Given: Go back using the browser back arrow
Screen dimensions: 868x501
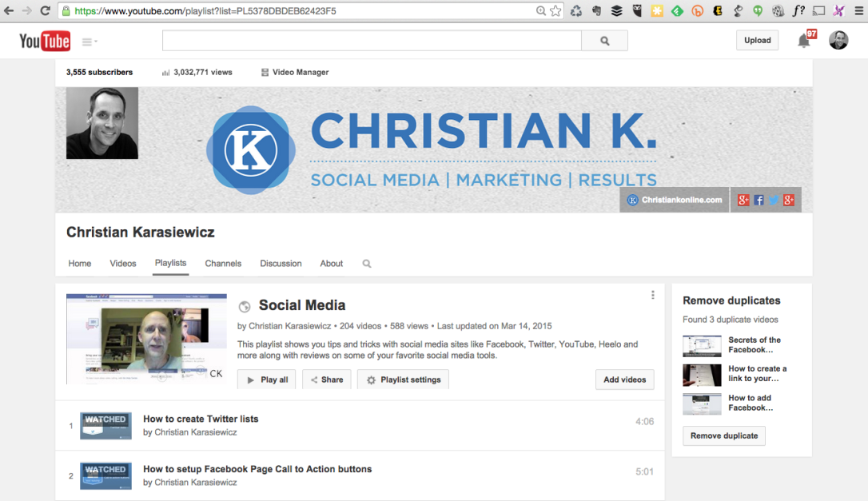Looking at the screenshot, I should [x=9, y=10].
